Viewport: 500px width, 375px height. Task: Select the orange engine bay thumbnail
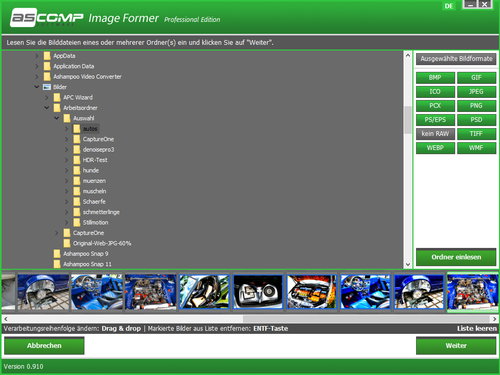click(x=312, y=292)
